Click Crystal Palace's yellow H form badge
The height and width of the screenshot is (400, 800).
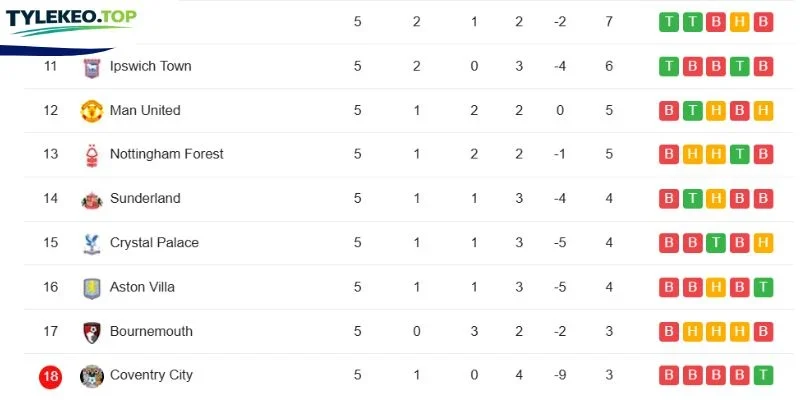763,243
